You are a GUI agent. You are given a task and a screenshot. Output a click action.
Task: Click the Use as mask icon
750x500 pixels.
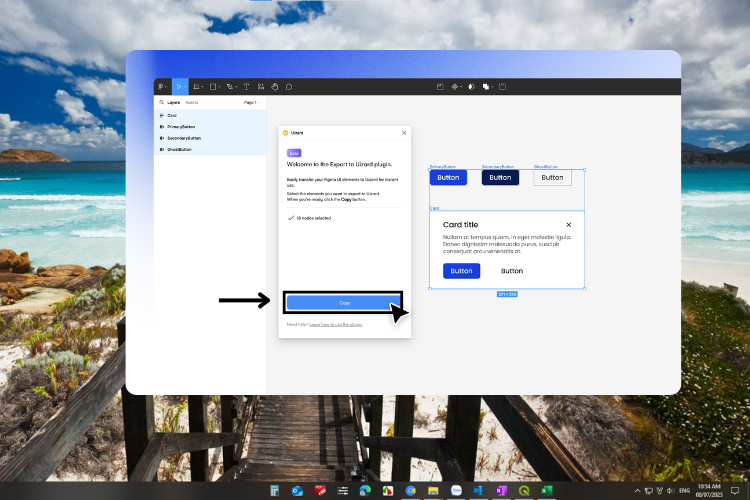(x=471, y=87)
